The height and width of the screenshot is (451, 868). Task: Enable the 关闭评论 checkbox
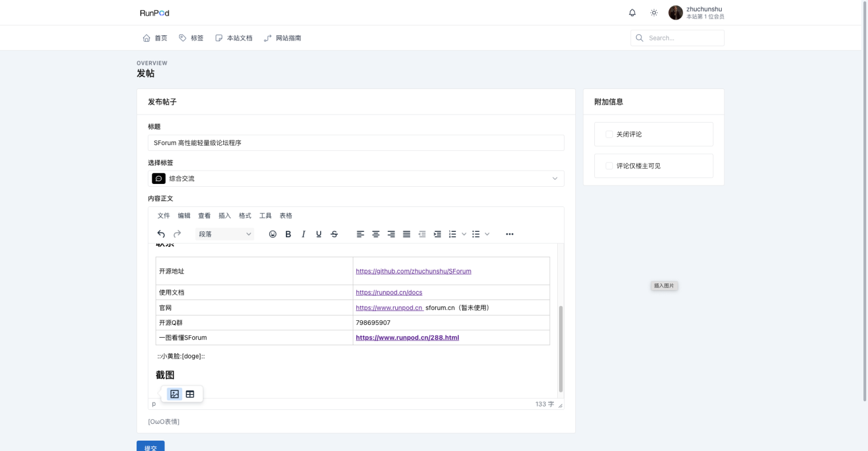point(609,134)
